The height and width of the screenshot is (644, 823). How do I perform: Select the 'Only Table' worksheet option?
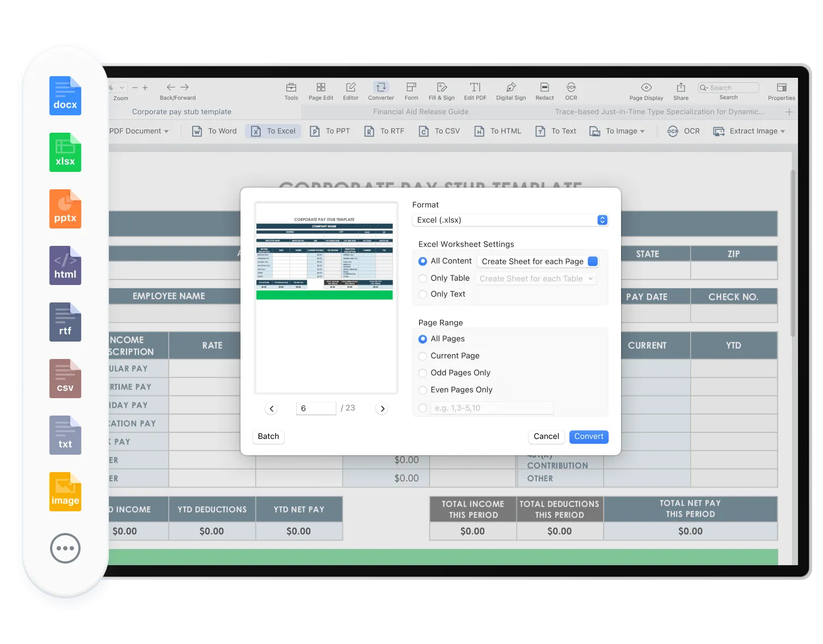click(x=423, y=278)
